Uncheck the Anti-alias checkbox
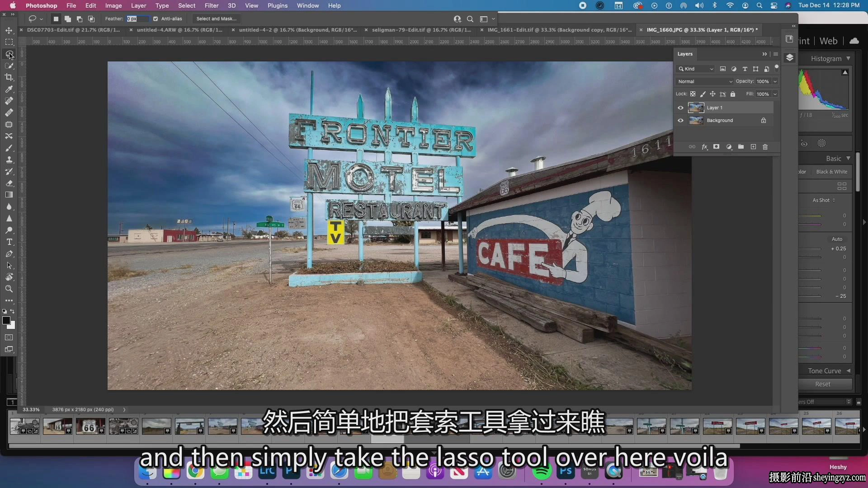The height and width of the screenshot is (488, 868). (x=156, y=19)
